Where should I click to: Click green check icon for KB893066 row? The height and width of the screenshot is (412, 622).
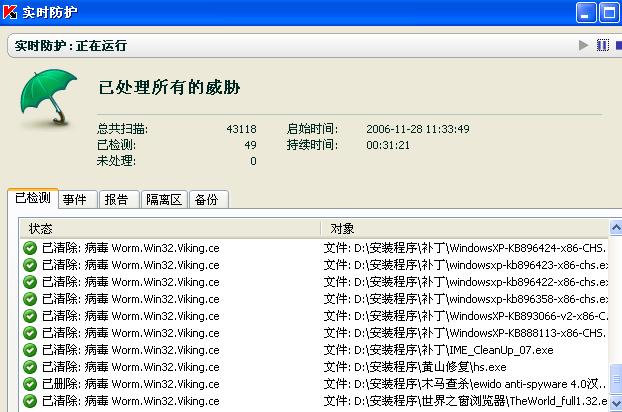click(x=30, y=316)
